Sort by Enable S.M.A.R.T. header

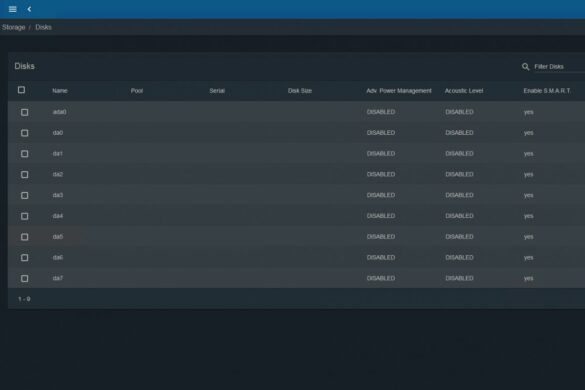tap(547, 91)
